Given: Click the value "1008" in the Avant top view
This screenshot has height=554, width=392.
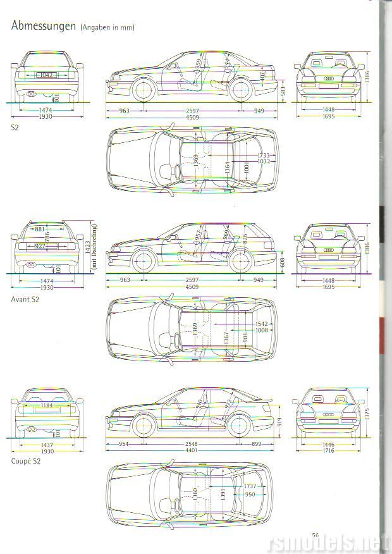Looking at the screenshot, I should tap(262, 330).
